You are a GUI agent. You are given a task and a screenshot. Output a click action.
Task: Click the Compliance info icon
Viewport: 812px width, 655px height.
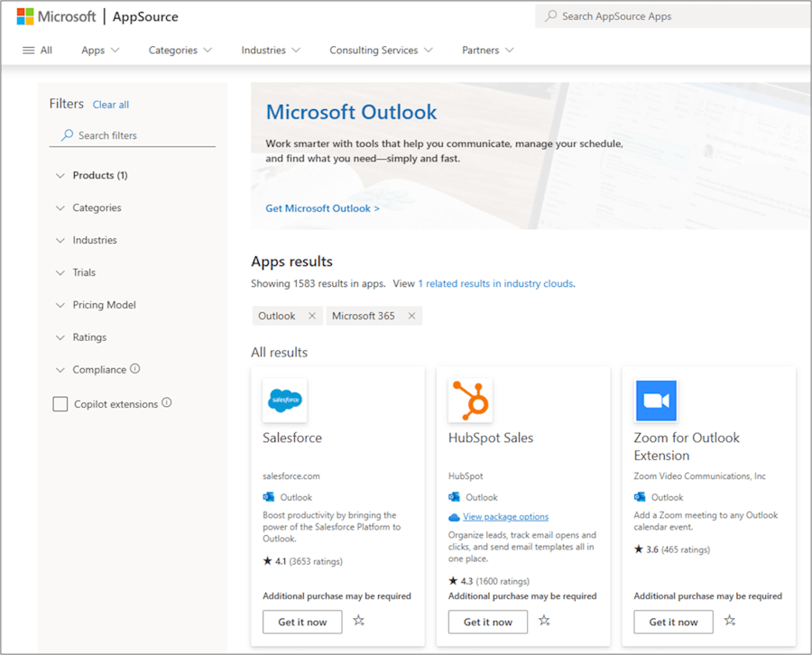pos(135,369)
